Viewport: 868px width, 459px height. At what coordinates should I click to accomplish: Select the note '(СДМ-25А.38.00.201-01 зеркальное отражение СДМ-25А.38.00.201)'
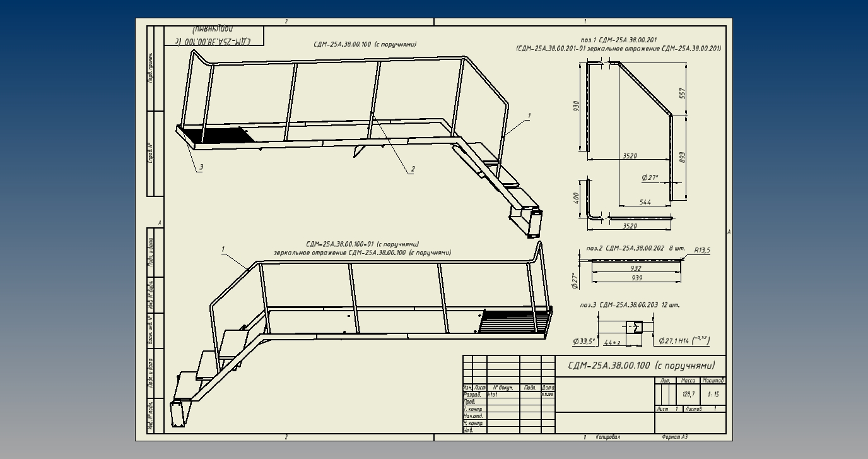tap(618, 49)
